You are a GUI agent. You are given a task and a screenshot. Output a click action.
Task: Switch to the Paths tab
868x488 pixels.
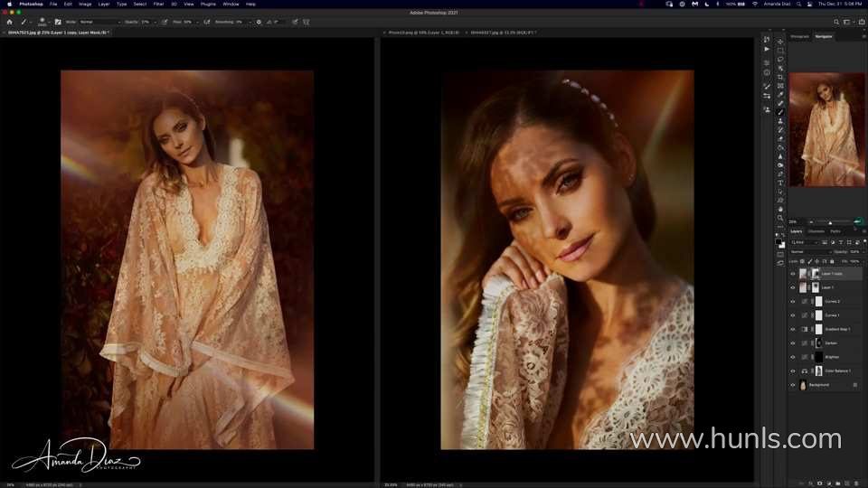(x=835, y=231)
